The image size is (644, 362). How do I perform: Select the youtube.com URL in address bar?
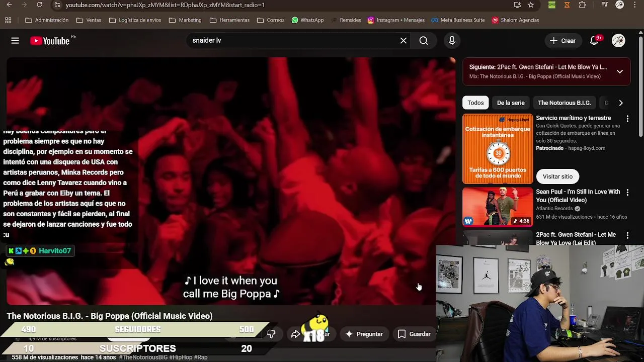[165, 5]
